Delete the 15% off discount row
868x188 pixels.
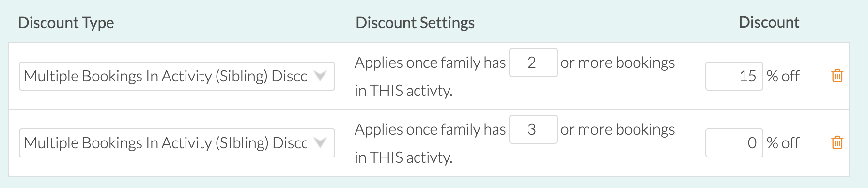click(837, 76)
